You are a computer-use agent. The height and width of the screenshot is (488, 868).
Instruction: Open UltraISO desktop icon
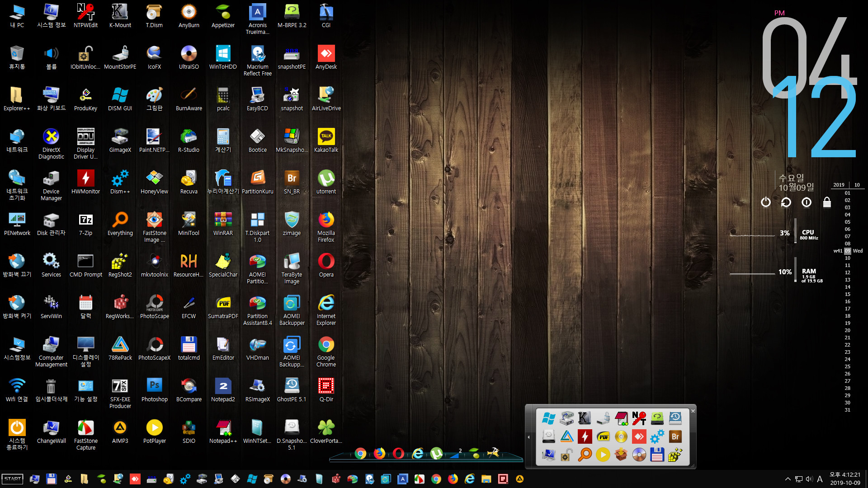[189, 57]
